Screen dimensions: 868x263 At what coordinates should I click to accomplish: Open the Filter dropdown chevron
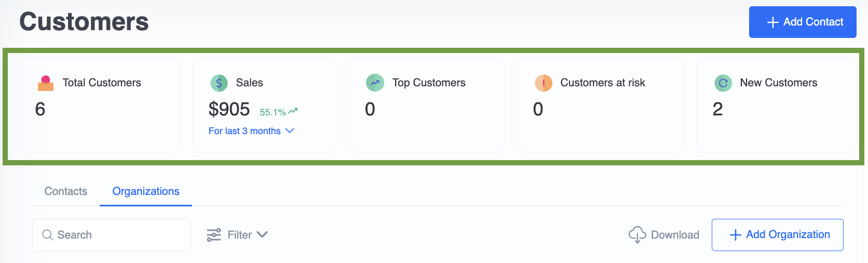pos(262,234)
